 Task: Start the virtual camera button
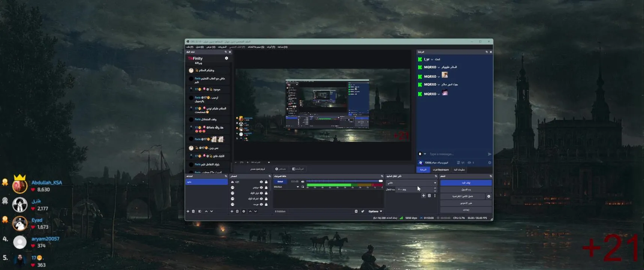coord(463,196)
